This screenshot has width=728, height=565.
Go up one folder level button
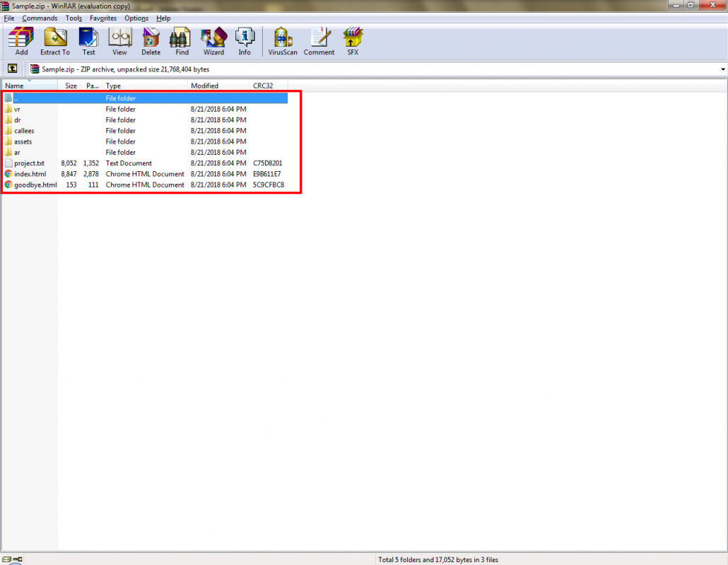point(12,69)
